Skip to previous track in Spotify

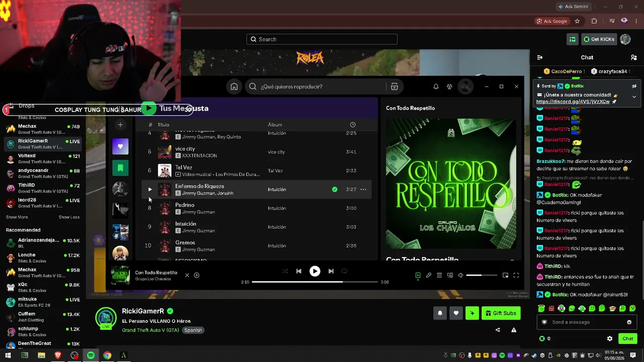click(299, 271)
